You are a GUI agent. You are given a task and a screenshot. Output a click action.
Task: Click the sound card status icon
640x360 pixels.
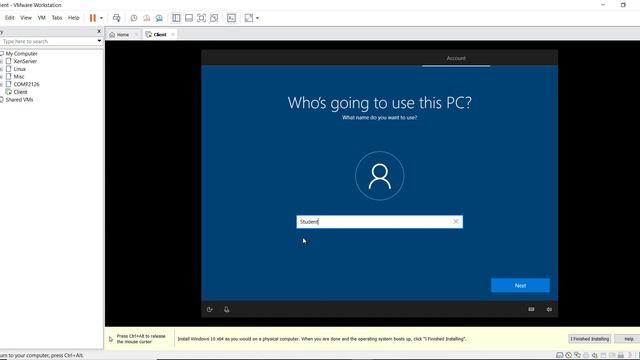[x=595, y=356]
